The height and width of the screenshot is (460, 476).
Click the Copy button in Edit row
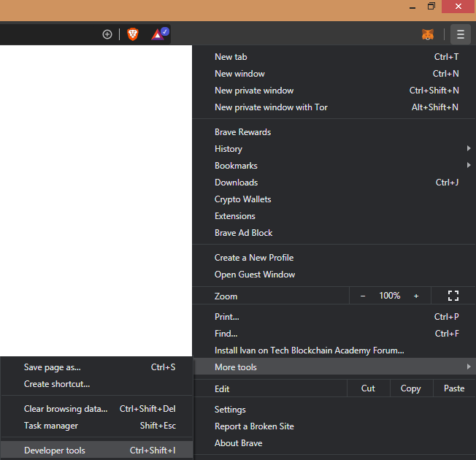(411, 388)
